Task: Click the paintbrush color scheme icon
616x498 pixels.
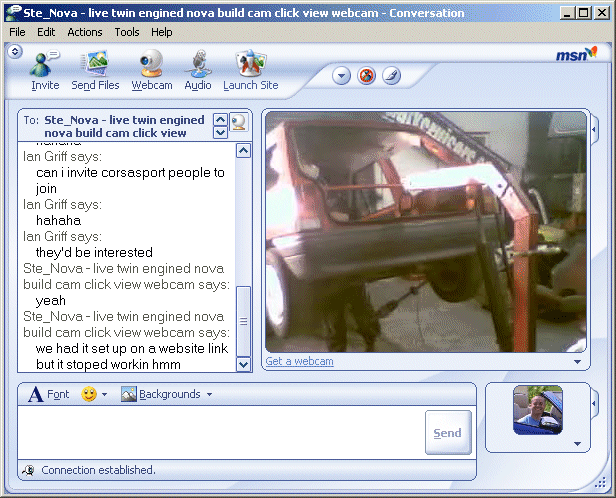Action: coord(391,76)
